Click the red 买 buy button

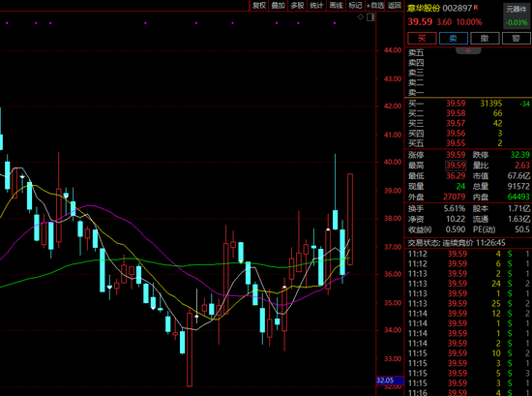422,38
